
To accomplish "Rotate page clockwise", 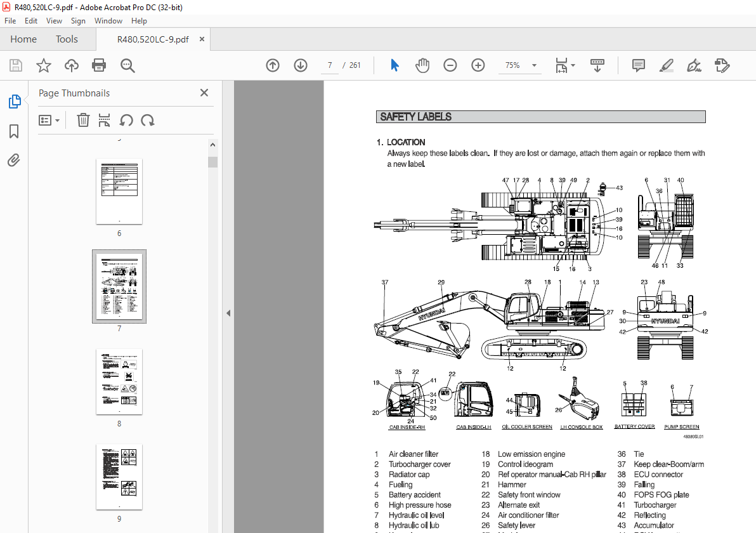I will coord(148,120).
